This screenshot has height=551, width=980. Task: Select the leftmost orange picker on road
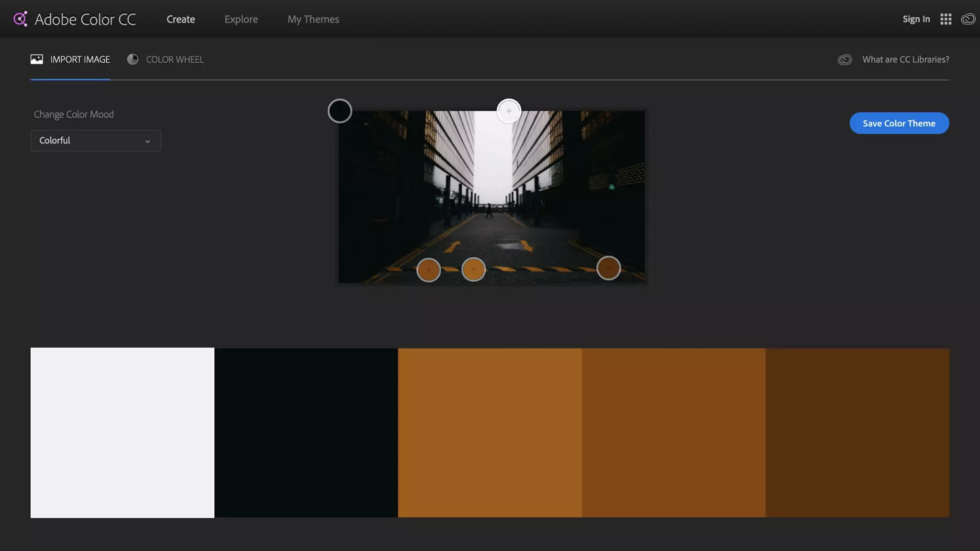pos(428,270)
